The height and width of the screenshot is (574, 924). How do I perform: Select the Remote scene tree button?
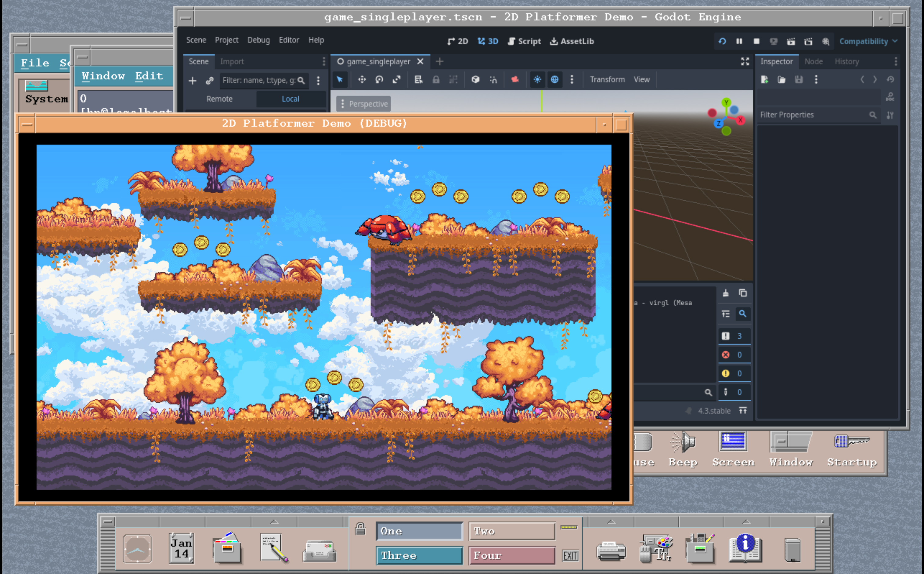coord(219,99)
